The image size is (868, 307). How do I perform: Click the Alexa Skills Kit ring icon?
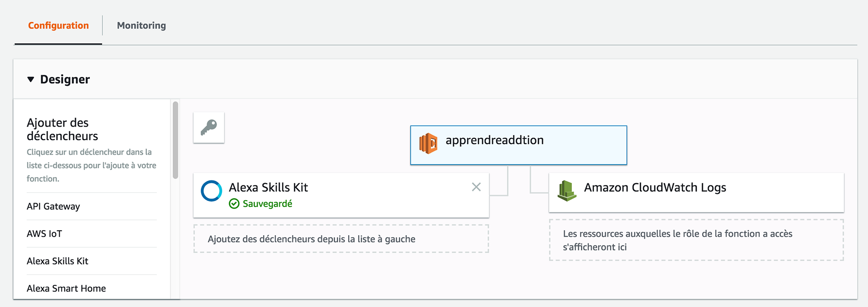[212, 191]
